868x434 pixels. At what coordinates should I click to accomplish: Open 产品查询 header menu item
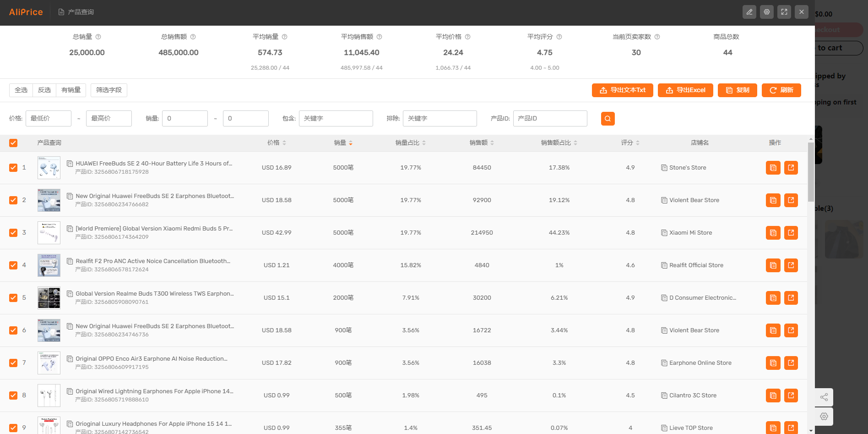coord(76,12)
